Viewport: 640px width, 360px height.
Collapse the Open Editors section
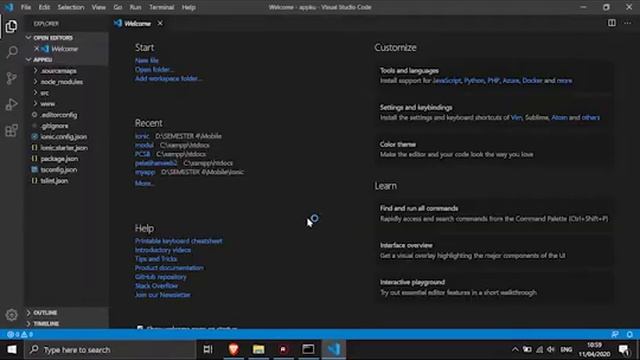point(67,38)
